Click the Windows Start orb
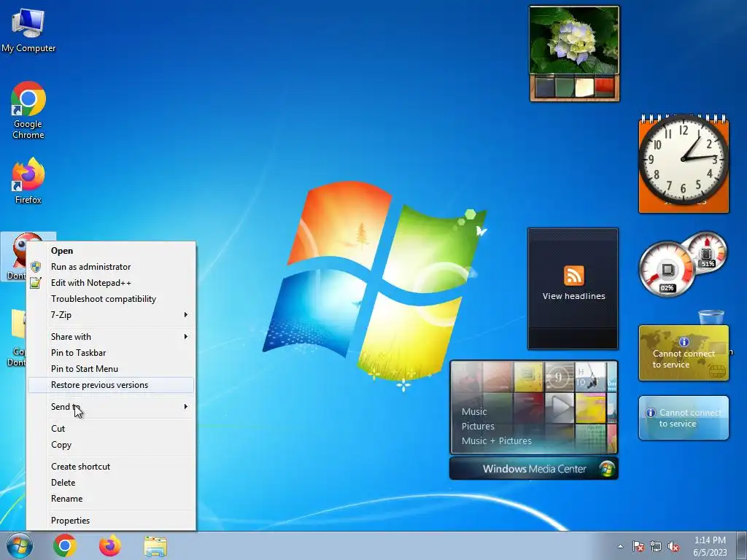Screen dimensions: 747x560 pos(20,545)
